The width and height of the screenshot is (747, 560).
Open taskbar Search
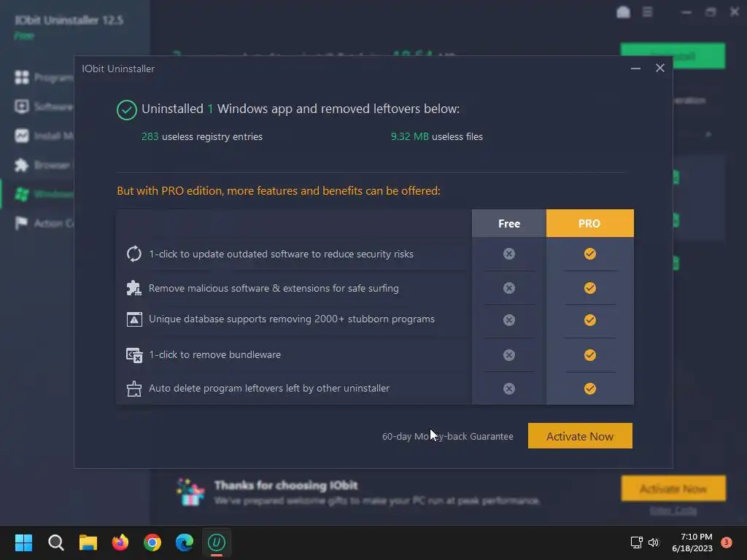click(55, 542)
